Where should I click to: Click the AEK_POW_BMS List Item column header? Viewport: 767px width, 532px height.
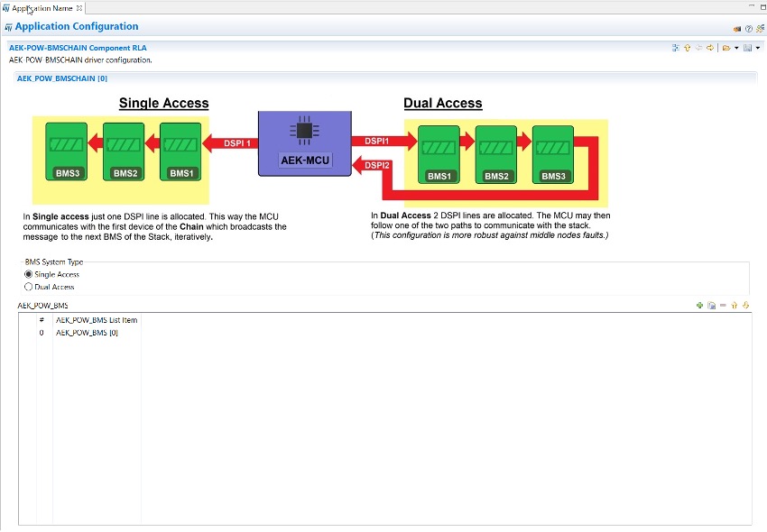[97, 320]
